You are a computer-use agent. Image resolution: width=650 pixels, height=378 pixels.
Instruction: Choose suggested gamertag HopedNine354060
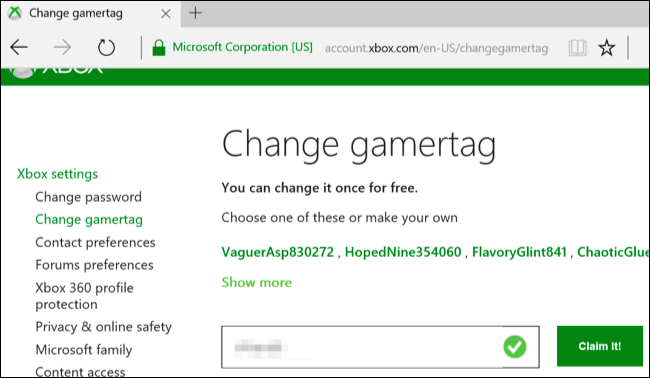tap(403, 252)
